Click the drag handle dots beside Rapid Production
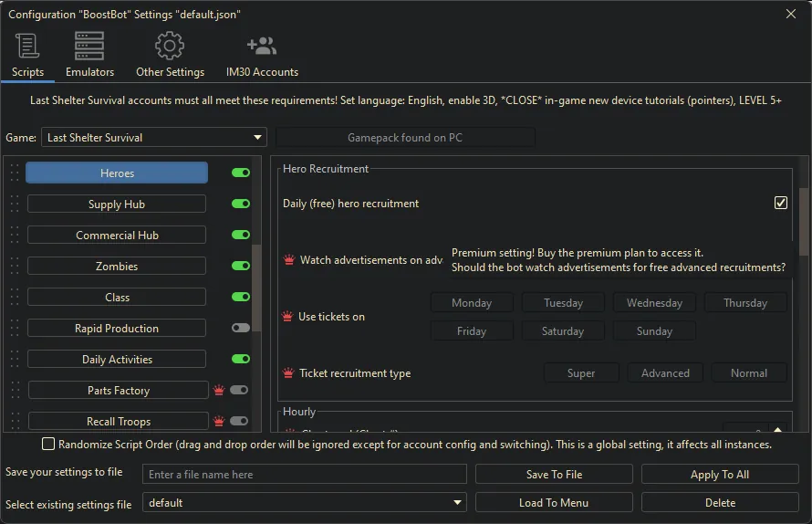The image size is (812, 524). [x=15, y=328]
